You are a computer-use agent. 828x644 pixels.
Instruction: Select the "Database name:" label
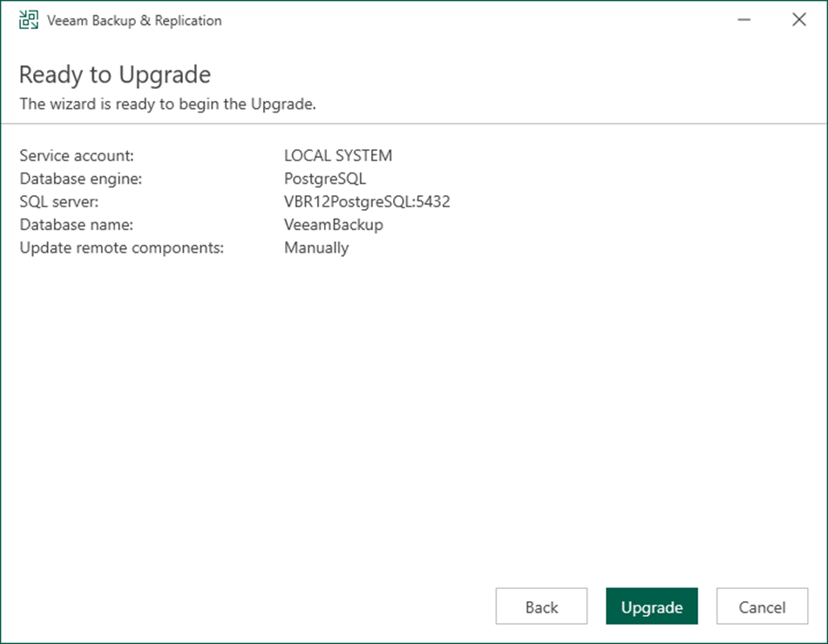pyautogui.click(x=77, y=225)
